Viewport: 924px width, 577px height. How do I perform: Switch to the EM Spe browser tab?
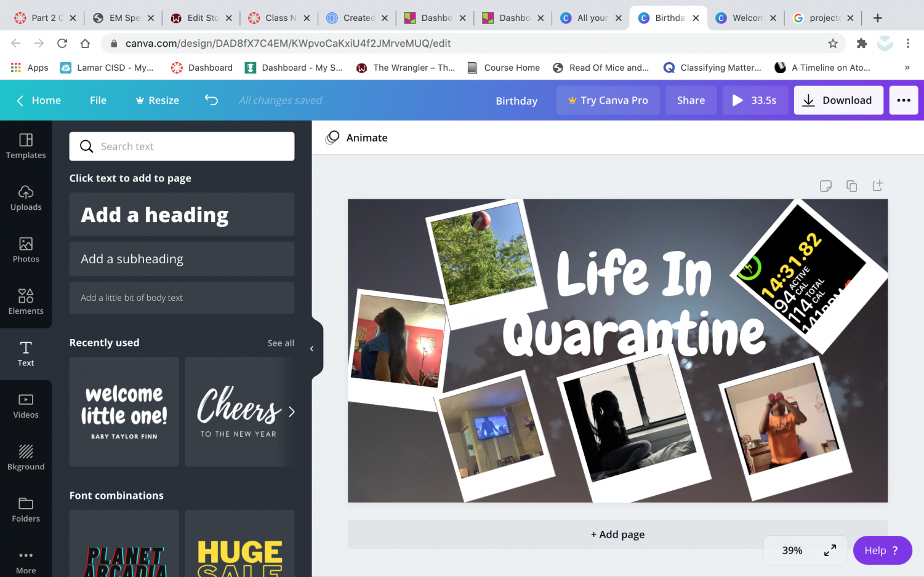point(124,18)
